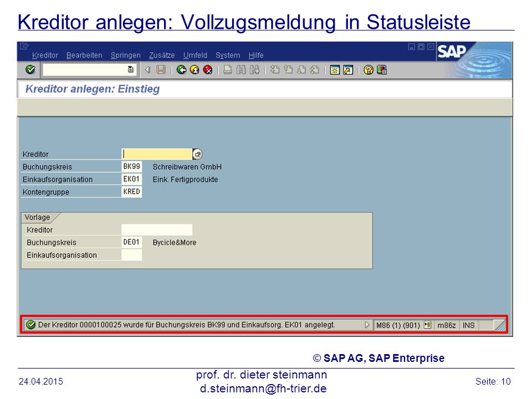Click the Next Page icon
532x399 pixels.
301,70
